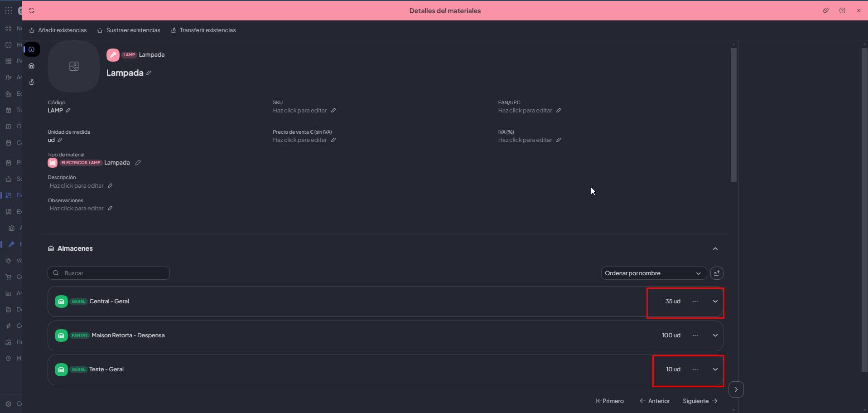
Task: Click the '35 ud' quantity value
Action: [673, 301]
